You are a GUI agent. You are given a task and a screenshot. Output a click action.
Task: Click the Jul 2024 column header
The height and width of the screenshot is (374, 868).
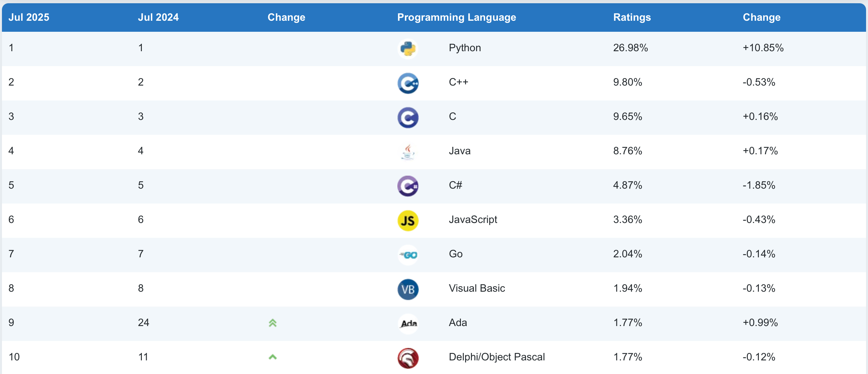click(x=158, y=17)
